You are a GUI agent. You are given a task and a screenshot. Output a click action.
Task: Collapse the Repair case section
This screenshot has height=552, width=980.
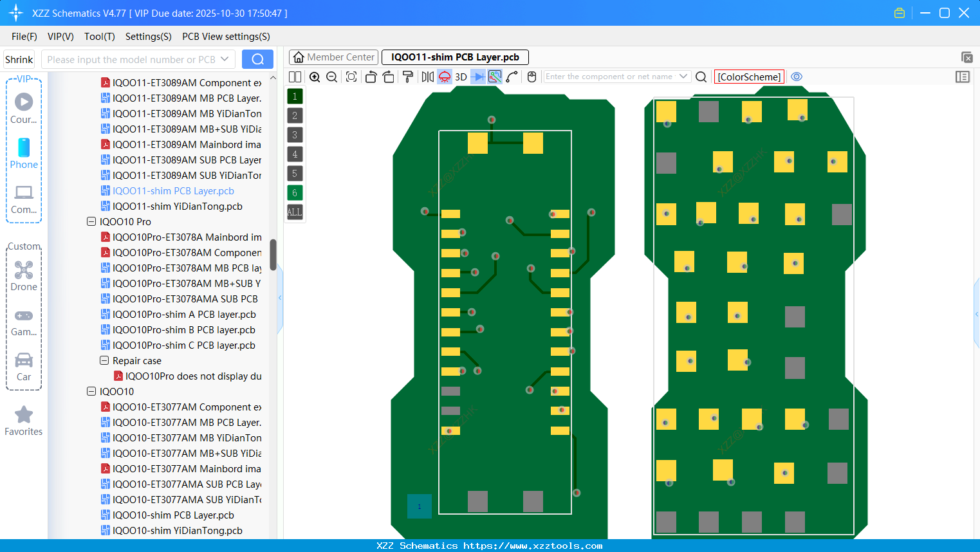point(104,360)
